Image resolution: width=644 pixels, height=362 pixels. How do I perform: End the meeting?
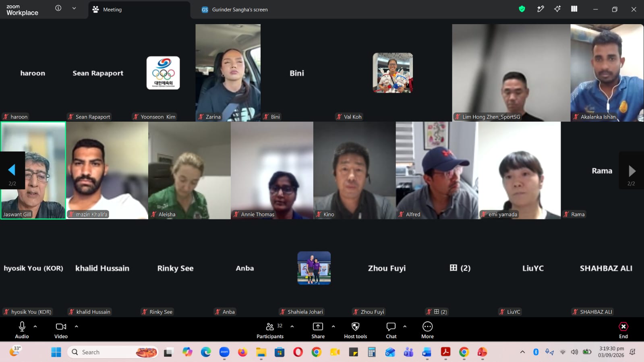click(623, 330)
